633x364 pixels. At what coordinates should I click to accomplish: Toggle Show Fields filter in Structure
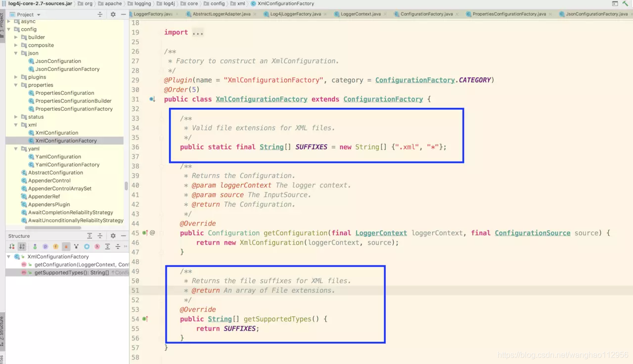[55, 246]
